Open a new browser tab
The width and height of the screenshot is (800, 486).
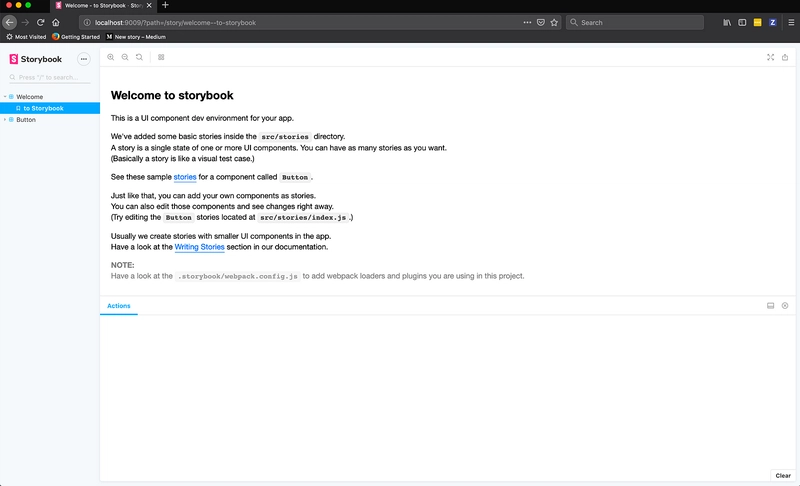165,5
